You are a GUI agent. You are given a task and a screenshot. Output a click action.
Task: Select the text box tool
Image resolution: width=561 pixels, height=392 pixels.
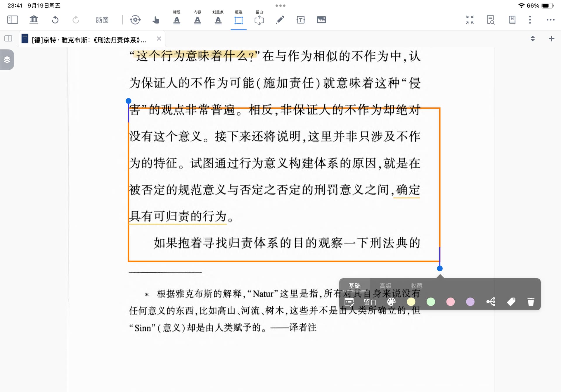pyautogui.click(x=300, y=20)
